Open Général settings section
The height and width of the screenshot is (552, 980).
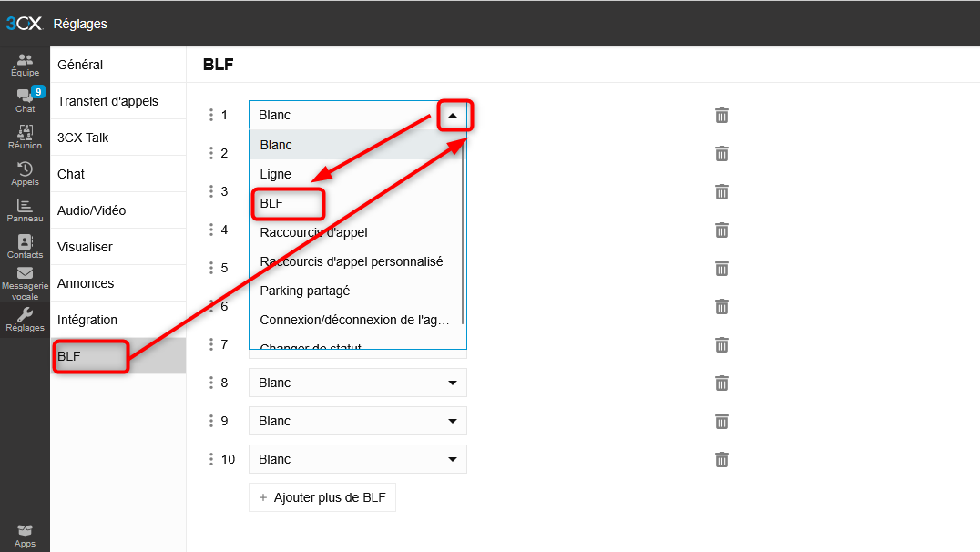118,65
